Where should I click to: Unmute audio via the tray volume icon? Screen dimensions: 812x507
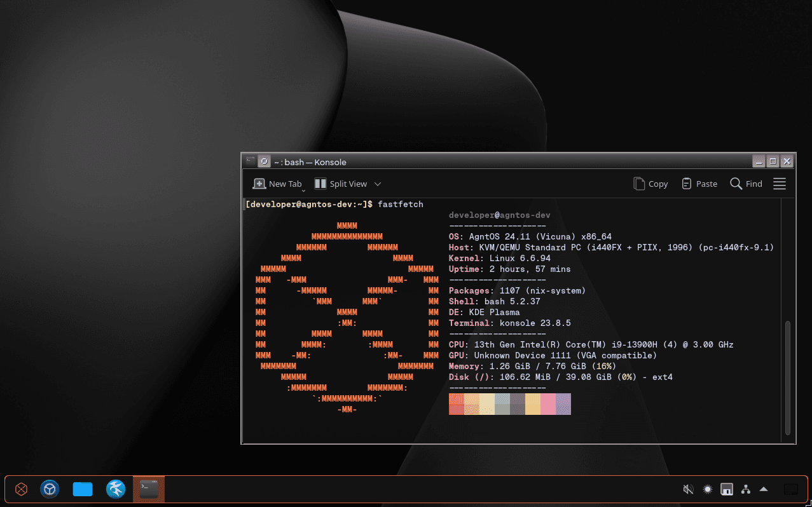(688, 489)
